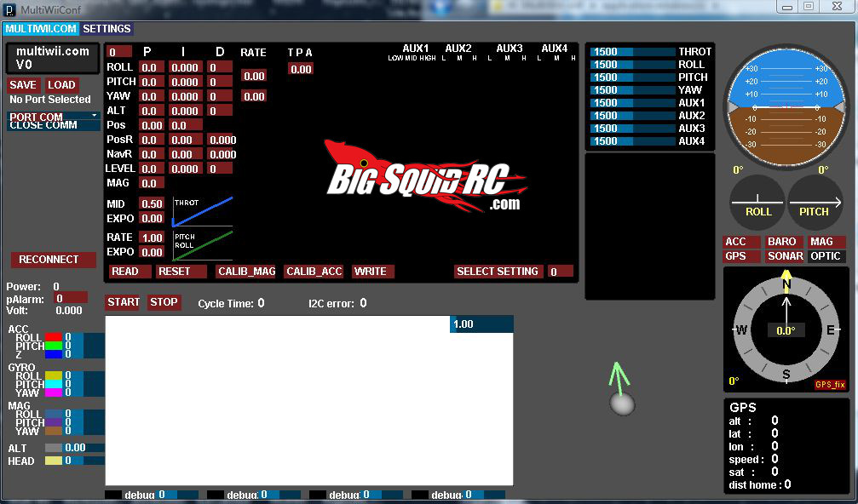Toggle the SONAR sensor indicator
The height and width of the screenshot is (504, 858).
[784, 255]
